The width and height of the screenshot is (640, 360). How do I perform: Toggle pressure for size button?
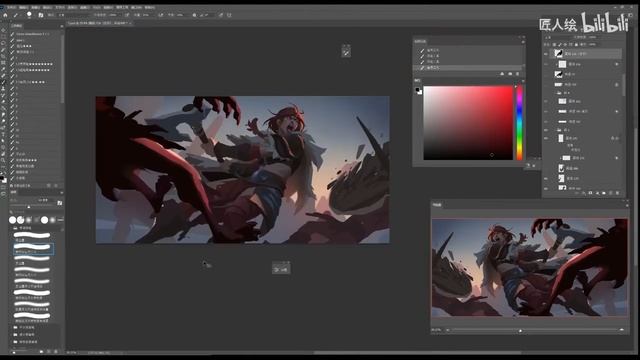[221, 15]
